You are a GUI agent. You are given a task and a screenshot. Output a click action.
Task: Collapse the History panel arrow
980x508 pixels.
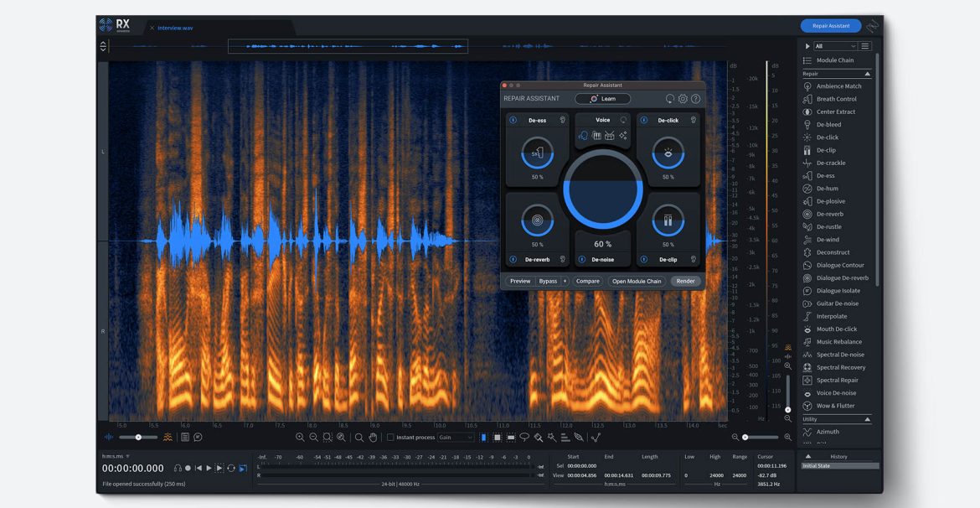[808, 456]
